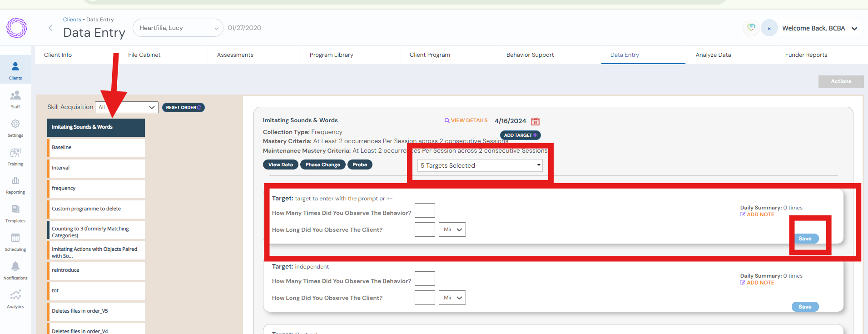This screenshot has height=334, width=868.
Task: Click the VIEW DETAILS link
Action: [x=466, y=120]
